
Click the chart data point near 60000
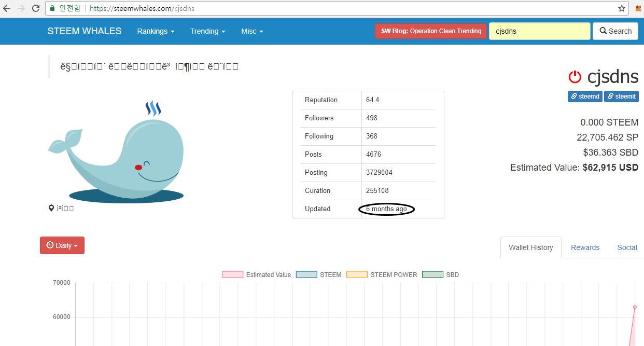click(635, 307)
